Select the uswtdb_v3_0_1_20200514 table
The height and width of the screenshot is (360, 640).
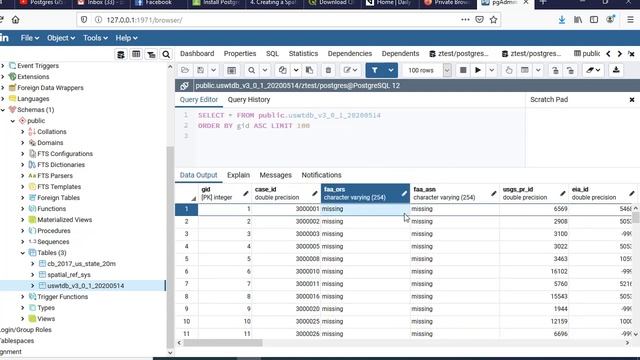[x=85, y=286]
